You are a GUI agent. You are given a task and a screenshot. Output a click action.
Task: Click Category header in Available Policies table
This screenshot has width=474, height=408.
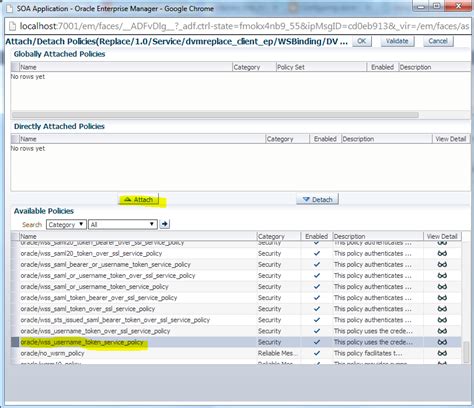click(x=279, y=236)
